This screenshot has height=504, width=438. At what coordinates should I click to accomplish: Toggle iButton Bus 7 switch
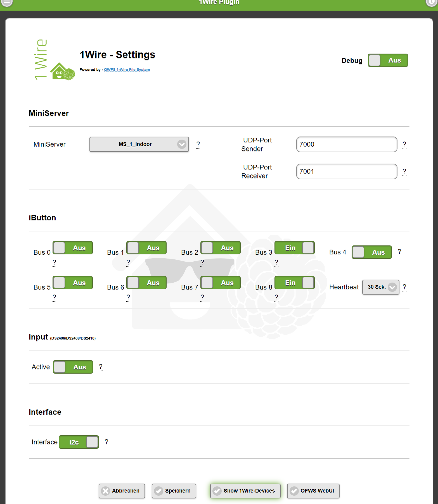(221, 283)
